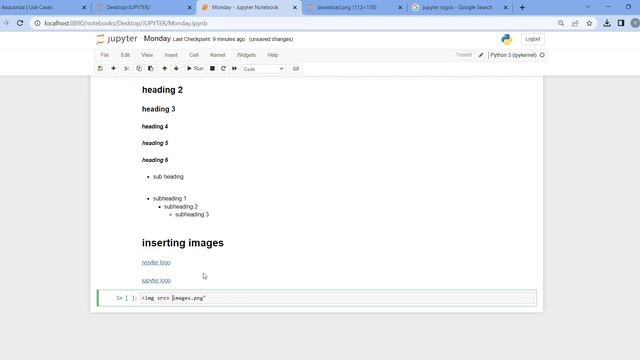The height and width of the screenshot is (360, 640).
Task: Switch to jupyter logos Google Search tab
Action: point(459,7)
